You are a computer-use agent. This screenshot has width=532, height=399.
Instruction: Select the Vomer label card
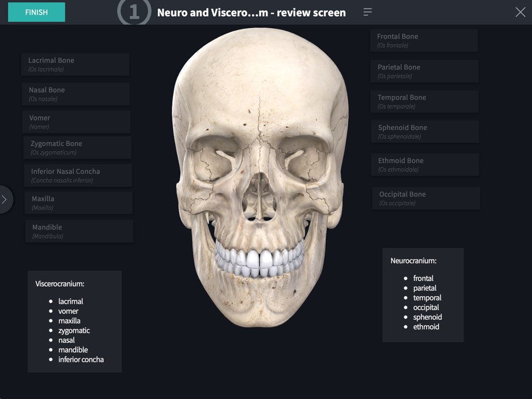[x=76, y=122]
